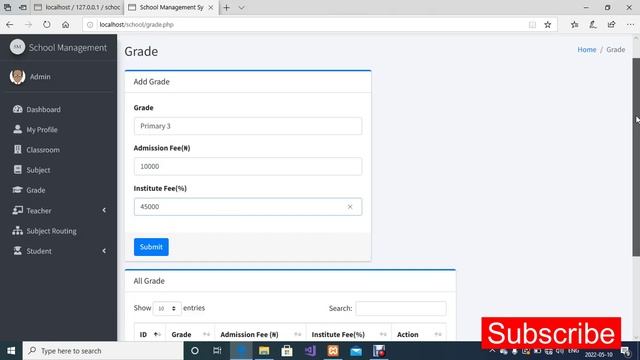This screenshot has height=360, width=640.
Task: Add page to favorites star
Action: [548, 24]
